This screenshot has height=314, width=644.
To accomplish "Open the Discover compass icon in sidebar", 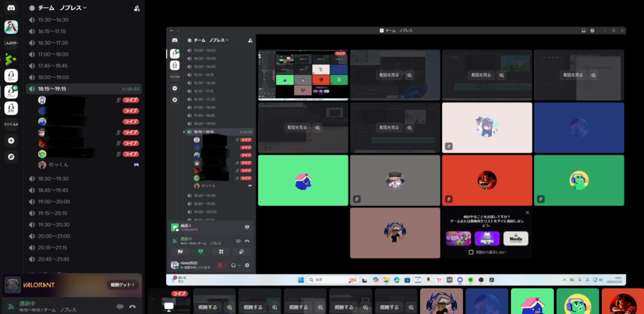I will click(x=11, y=156).
